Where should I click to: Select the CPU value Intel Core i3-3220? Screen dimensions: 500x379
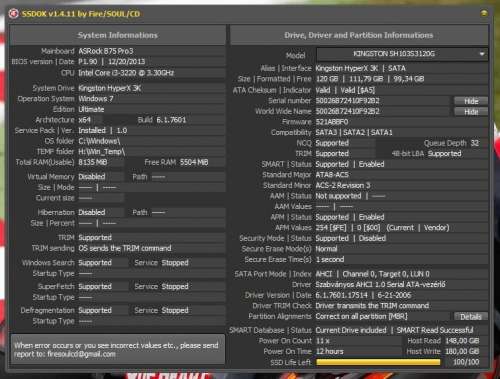point(126,73)
